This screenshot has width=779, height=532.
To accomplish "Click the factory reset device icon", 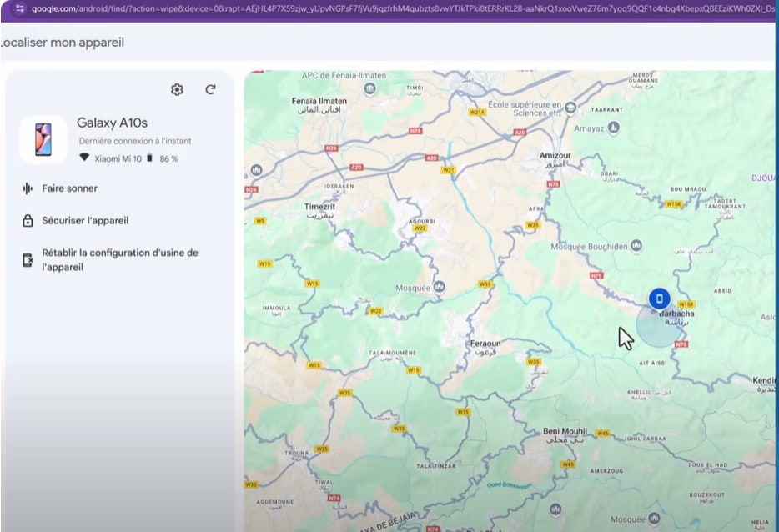I will click(28, 260).
